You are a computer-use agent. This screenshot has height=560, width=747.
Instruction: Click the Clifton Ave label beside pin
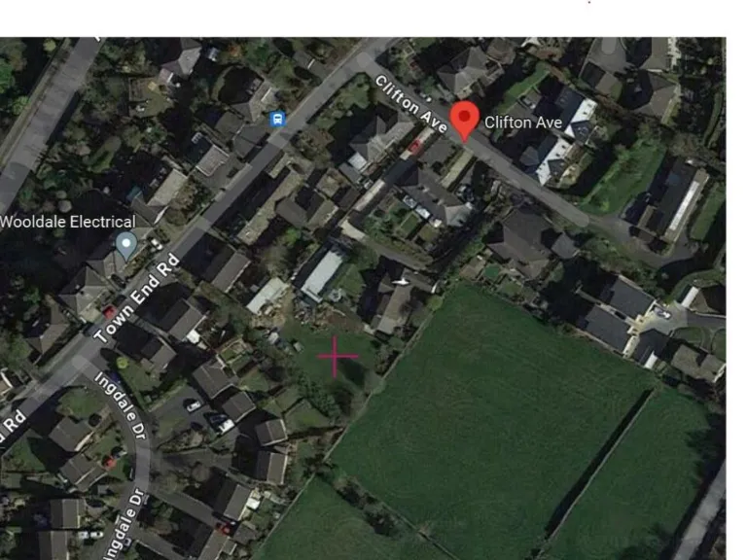pyautogui.click(x=523, y=122)
